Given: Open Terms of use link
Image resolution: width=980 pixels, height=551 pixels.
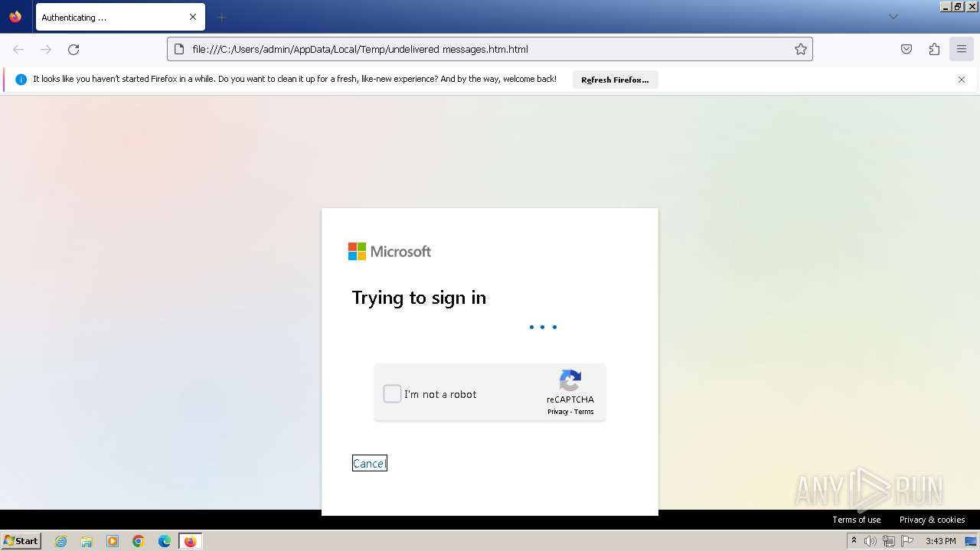Looking at the screenshot, I should click(857, 520).
